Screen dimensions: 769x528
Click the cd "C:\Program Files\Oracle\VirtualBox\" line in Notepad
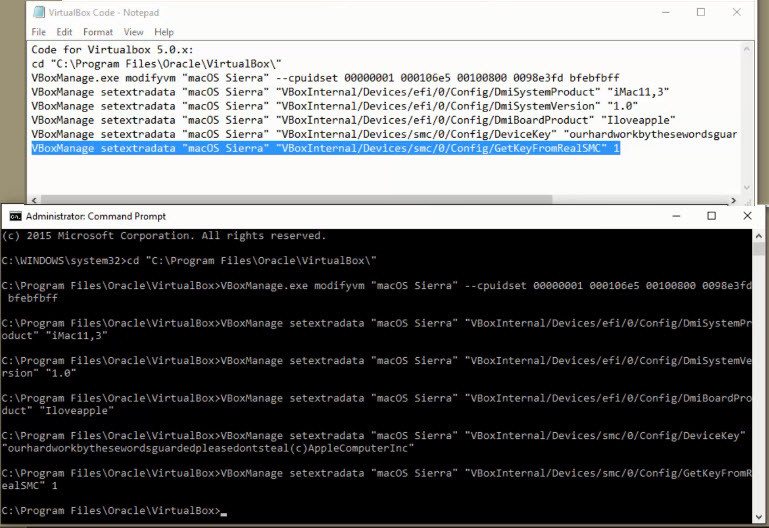(156, 64)
